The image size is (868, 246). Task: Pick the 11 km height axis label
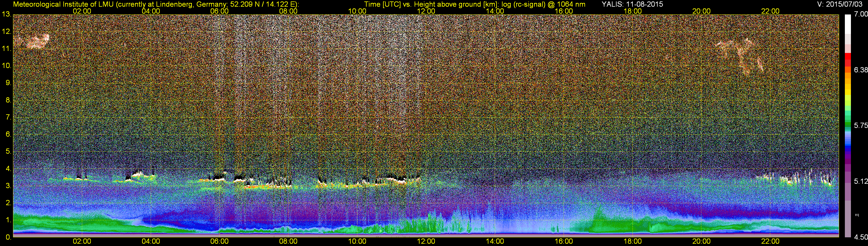tap(6, 49)
